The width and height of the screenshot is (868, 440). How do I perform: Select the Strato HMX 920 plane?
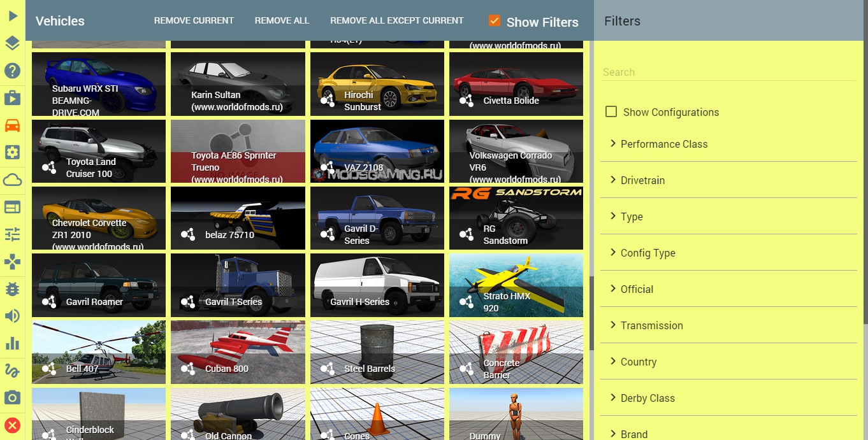pyautogui.click(x=516, y=285)
